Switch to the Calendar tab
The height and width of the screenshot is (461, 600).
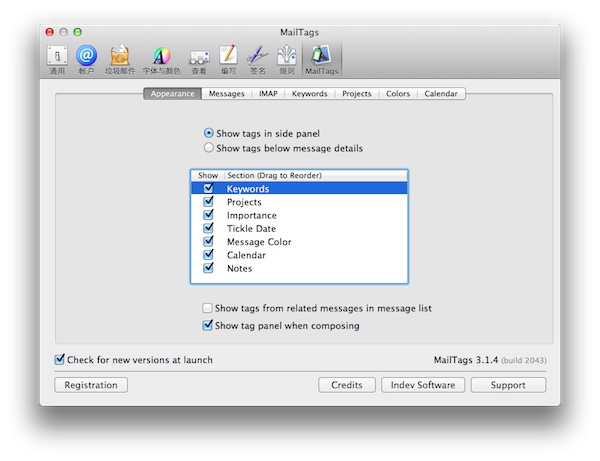(441, 94)
